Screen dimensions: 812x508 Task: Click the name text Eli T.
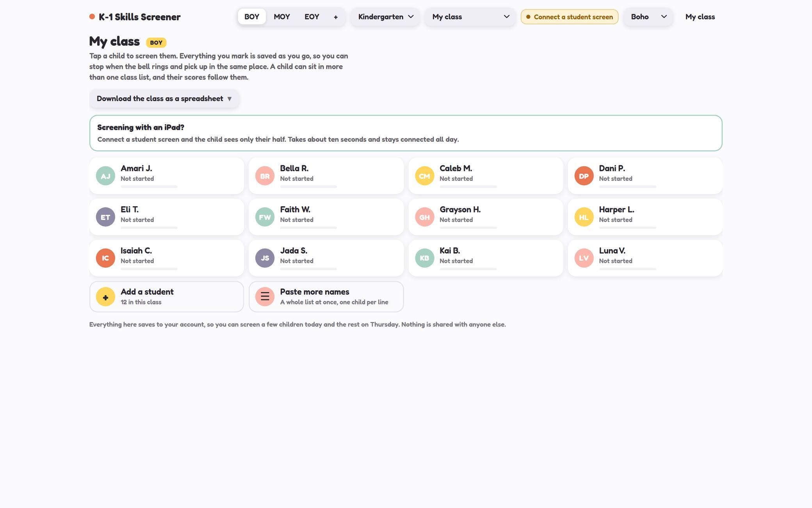tap(130, 209)
